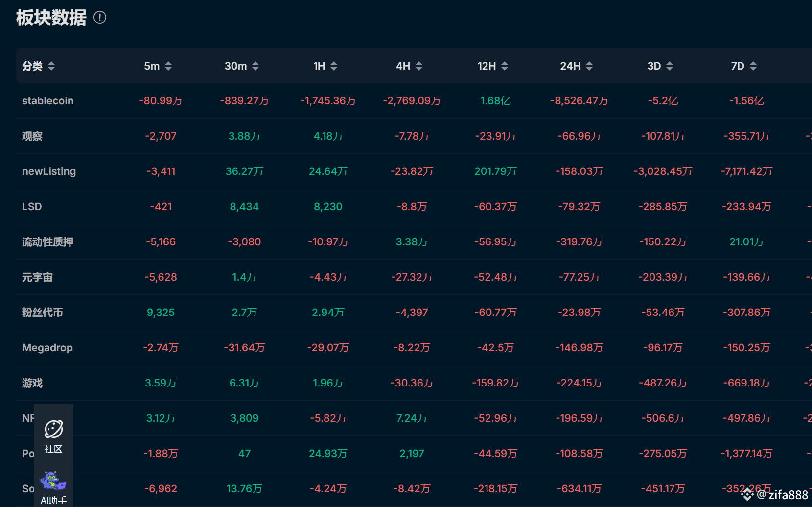This screenshot has width=812, height=507.
Task: Click value -634.11万 in 24H column
Action: 579,489
